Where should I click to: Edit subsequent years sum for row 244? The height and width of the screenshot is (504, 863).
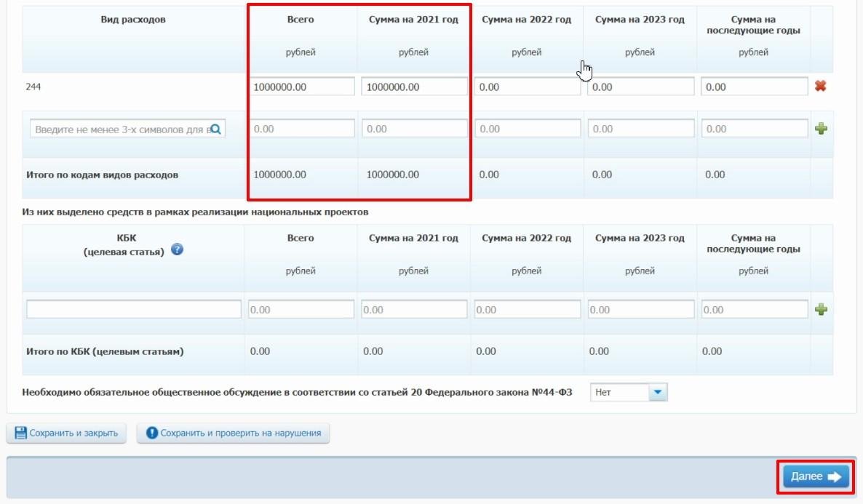click(754, 87)
